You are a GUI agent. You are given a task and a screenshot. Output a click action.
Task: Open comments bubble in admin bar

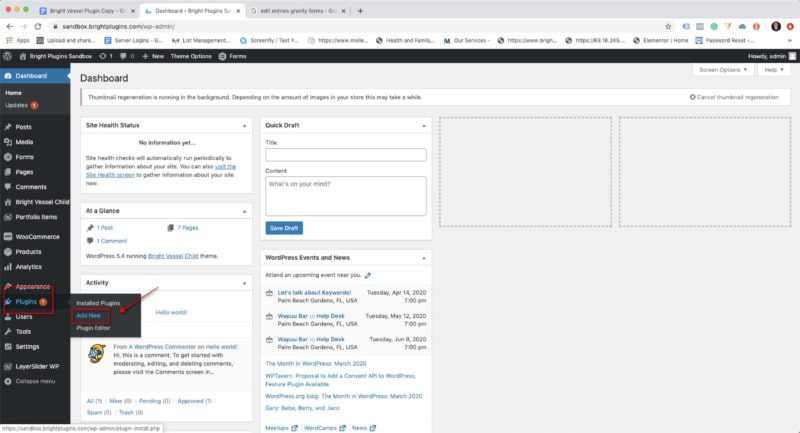tap(127, 56)
